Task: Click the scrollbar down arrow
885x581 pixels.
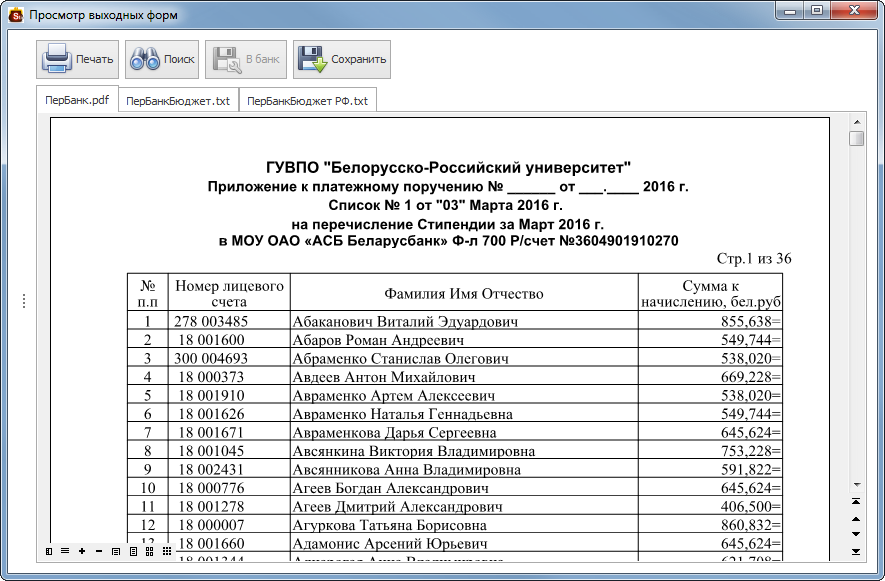Action: point(857,485)
